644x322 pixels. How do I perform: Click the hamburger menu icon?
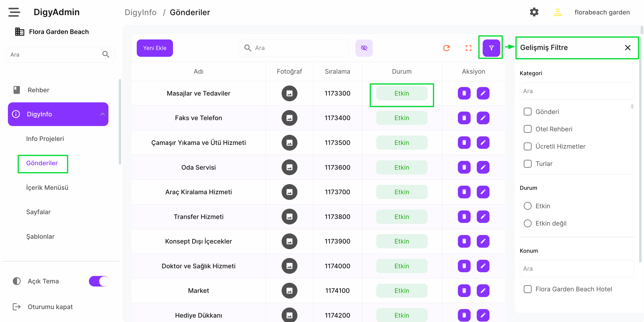[14, 12]
